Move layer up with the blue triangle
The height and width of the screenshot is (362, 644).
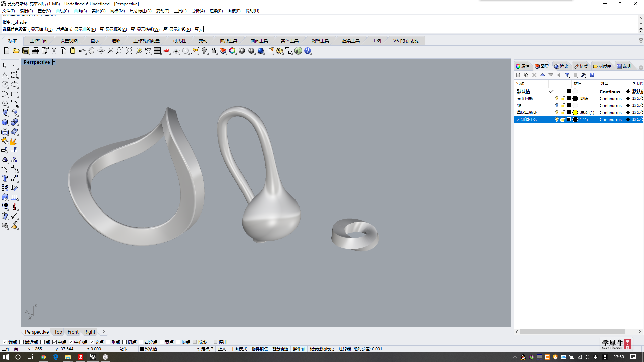(x=543, y=75)
